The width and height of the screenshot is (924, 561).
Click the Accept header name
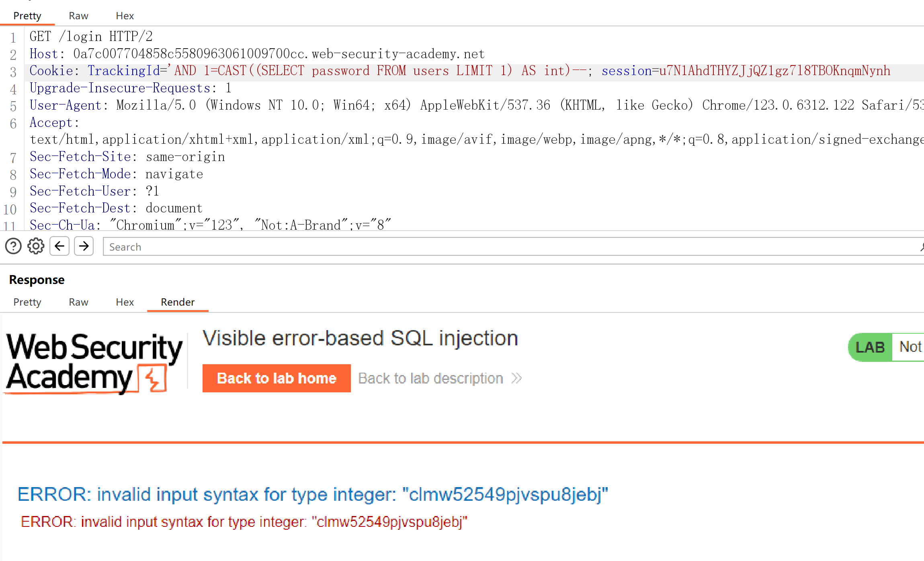point(54,122)
